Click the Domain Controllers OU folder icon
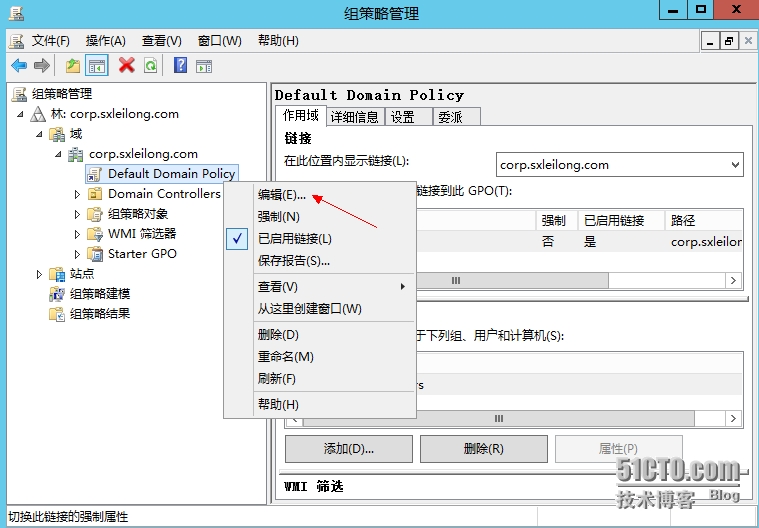 (95, 194)
